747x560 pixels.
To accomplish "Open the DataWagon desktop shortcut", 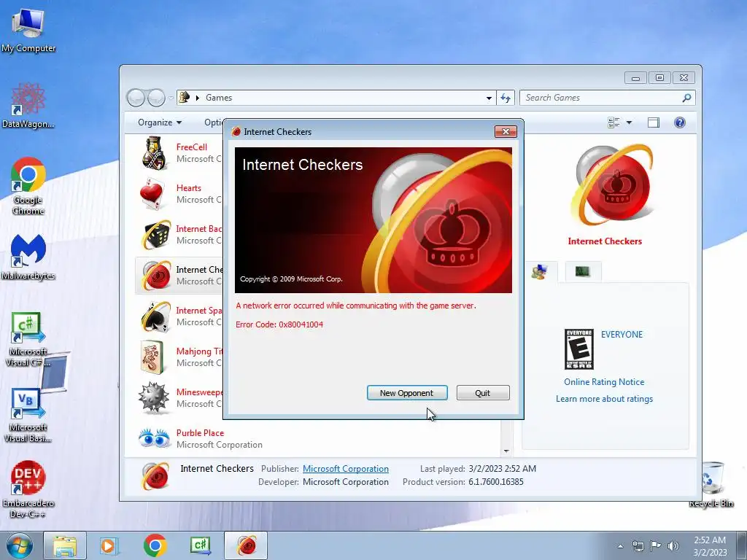I will click(28, 106).
